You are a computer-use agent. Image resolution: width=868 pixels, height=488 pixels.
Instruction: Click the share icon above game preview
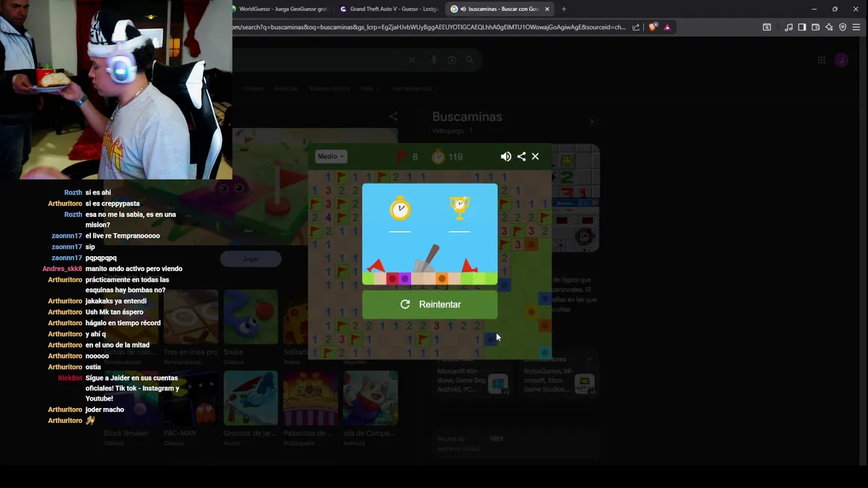(393, 116)
